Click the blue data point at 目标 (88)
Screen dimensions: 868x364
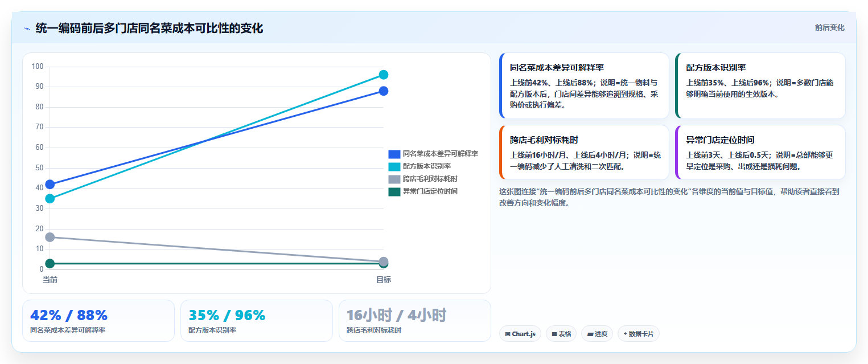coord(384,91)
